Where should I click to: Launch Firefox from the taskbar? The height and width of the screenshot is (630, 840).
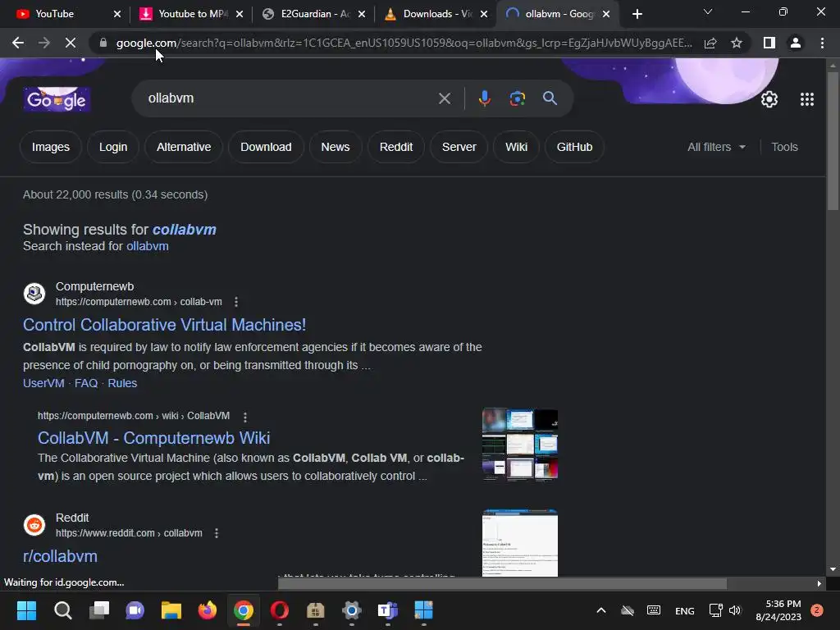208,610
